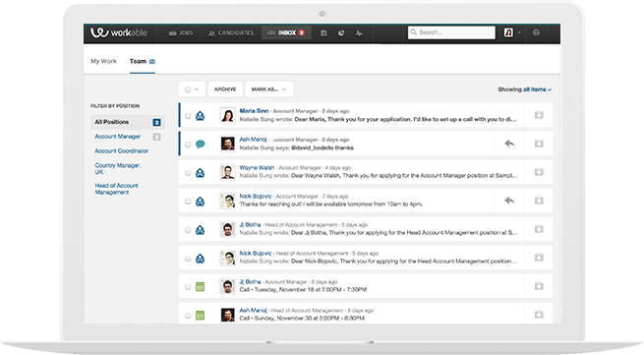This screenshot has height=355, width=644.
Task: Click Wayne Walsh's profile photo thumbnail
Action: pyautogui.click(x=227, y=172)
